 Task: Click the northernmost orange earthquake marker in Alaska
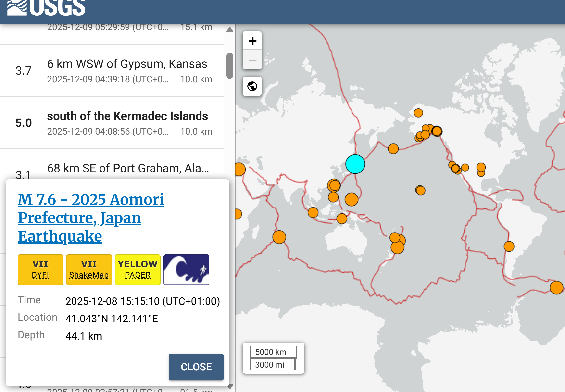pyautogui.click(x=418, y=113)
